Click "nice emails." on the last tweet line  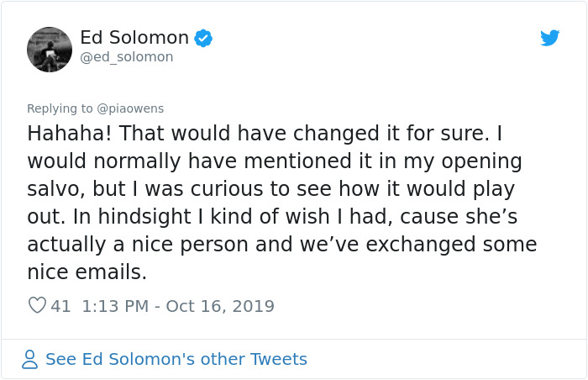click(87, 273)
